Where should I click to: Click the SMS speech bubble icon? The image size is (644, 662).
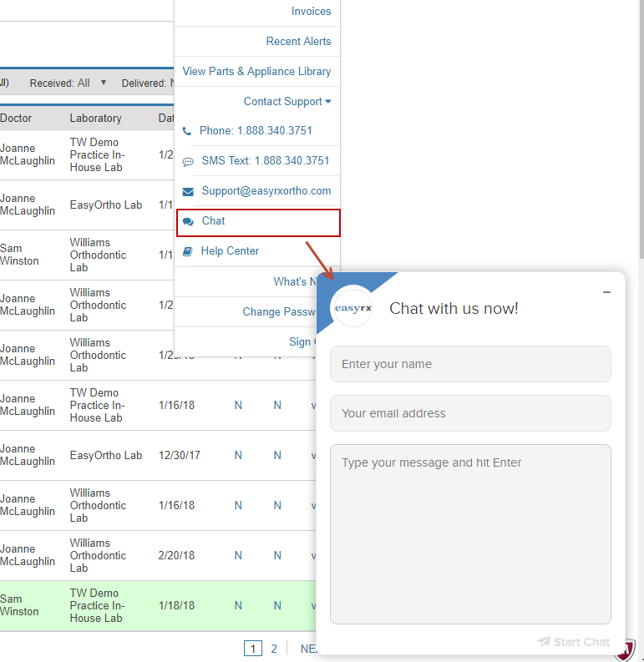point(188,162)
